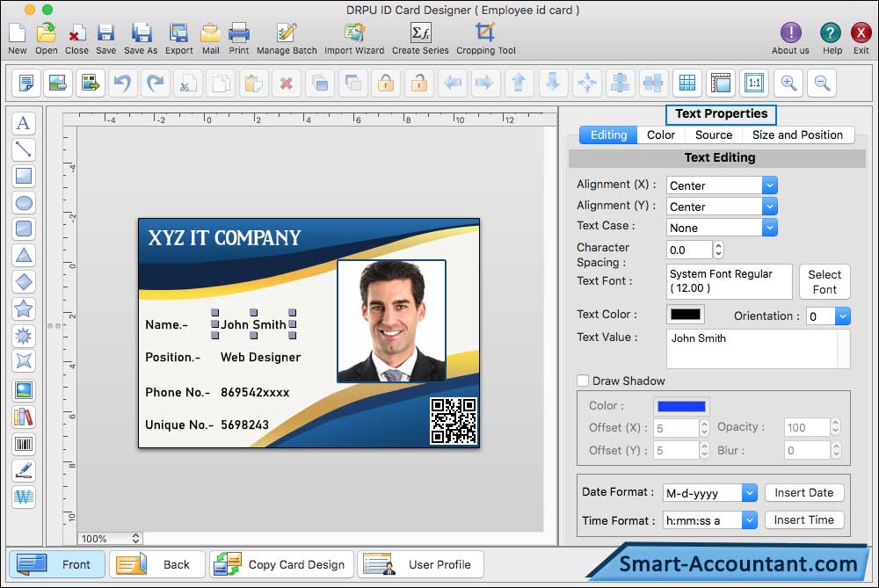Expand the Alignment (X) dropdown
The image size is (879, 588).
[x=770, y=185]
